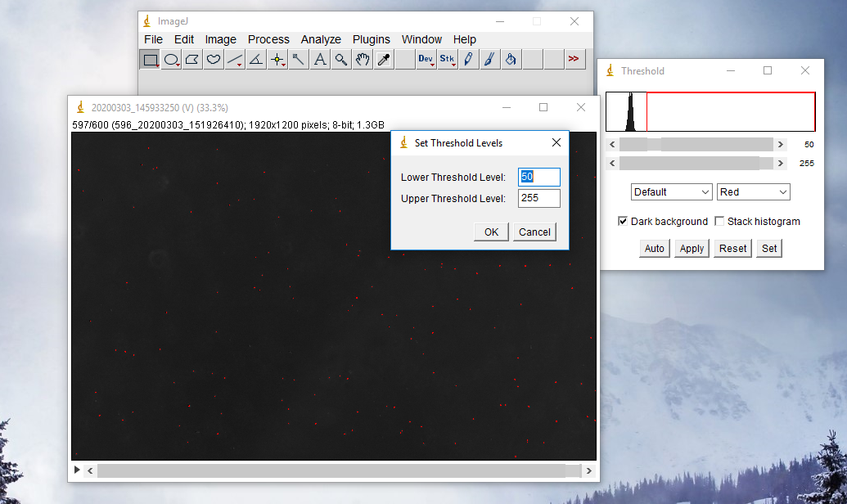
Task: Select the Freehand selection tool
Action: pyautogui.click(x=214, y=60)
